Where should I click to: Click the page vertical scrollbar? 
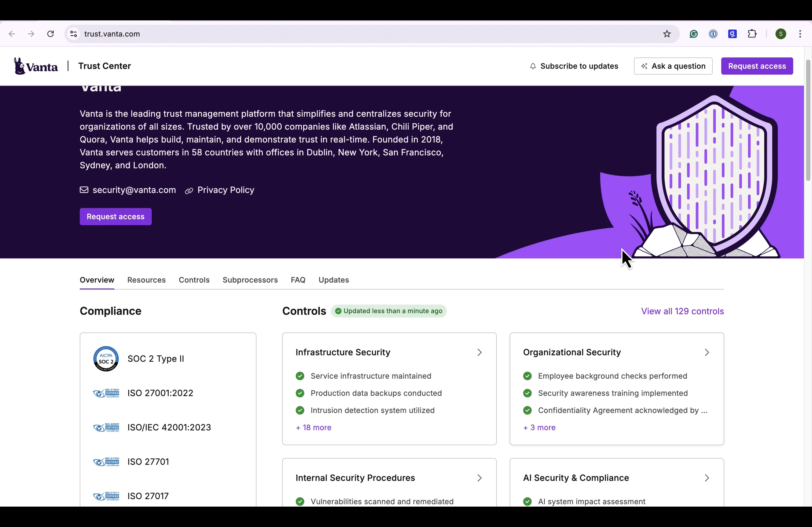[x=807, y=120]
